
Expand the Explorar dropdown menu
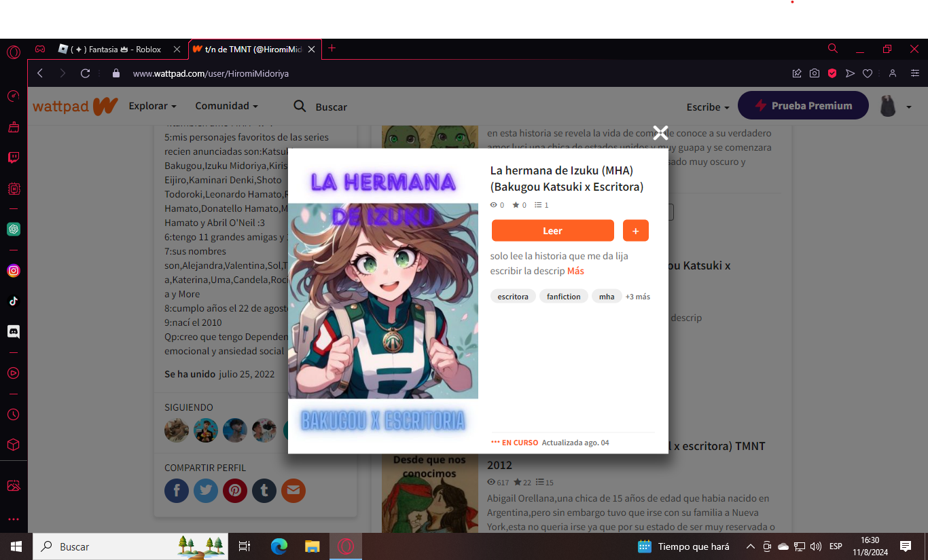pos(153,106)
